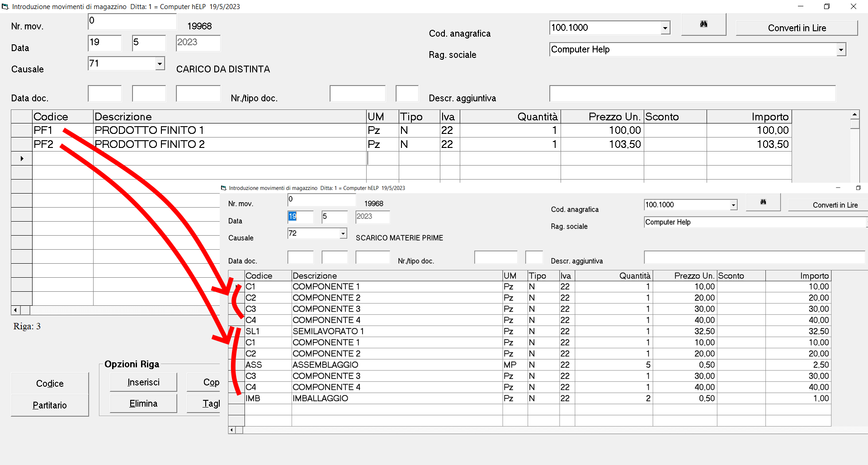The image size is (868, 465).
Task: Click scroll-up arrow of main grid scrollbar
Action: pyautogui.click(x=854, y=114)
